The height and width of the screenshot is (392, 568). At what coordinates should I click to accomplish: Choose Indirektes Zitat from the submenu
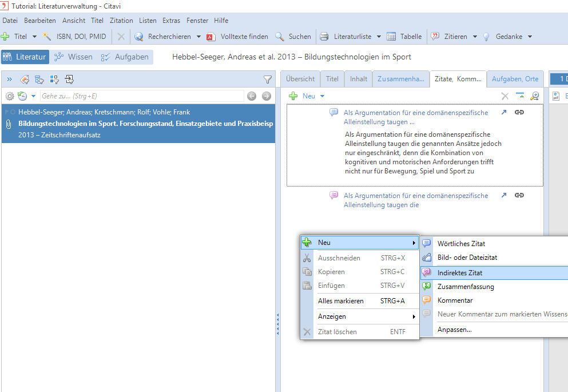494,273
